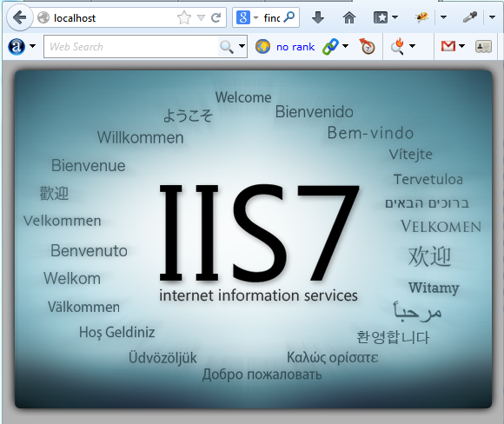504x424 pixels.
Task: Click the IIS7 welcome image
Action: 253,239
